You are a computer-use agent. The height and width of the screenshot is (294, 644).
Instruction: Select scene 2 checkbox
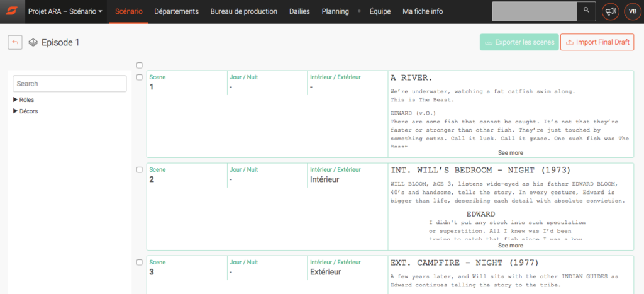tap(140, 170)
